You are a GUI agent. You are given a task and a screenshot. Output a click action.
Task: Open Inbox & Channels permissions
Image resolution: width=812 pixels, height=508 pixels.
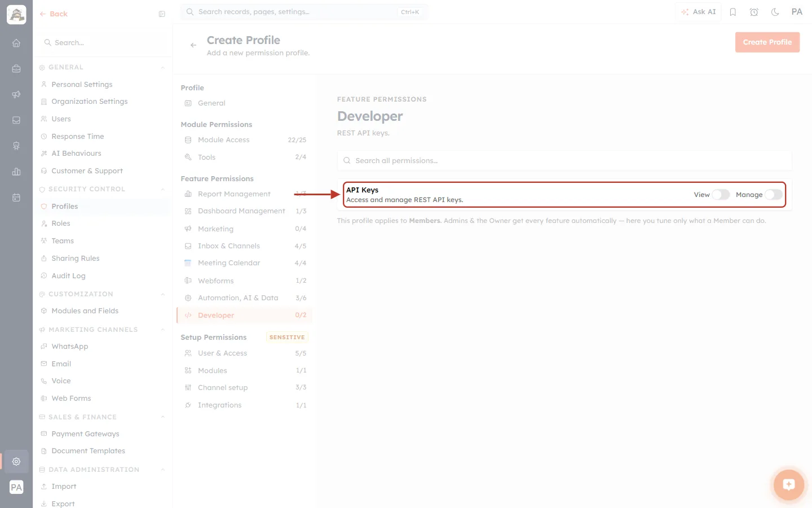point(245,246)
